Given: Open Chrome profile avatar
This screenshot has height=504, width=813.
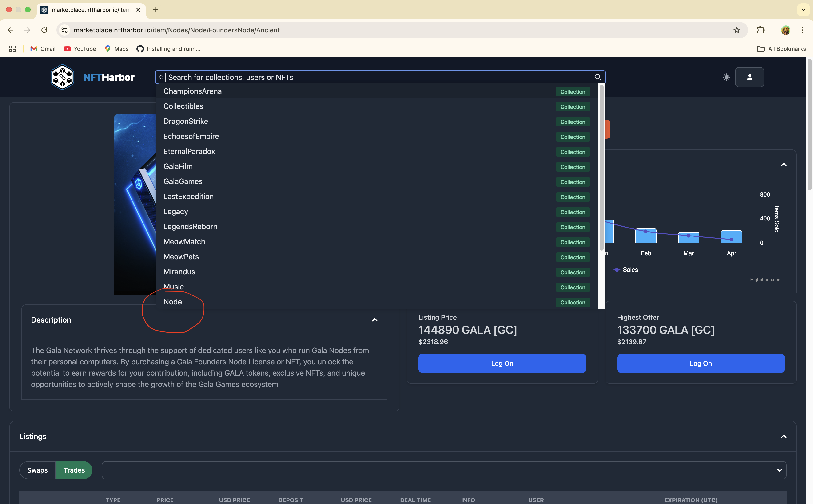Looking at the screenshot, I should (785, 30).
